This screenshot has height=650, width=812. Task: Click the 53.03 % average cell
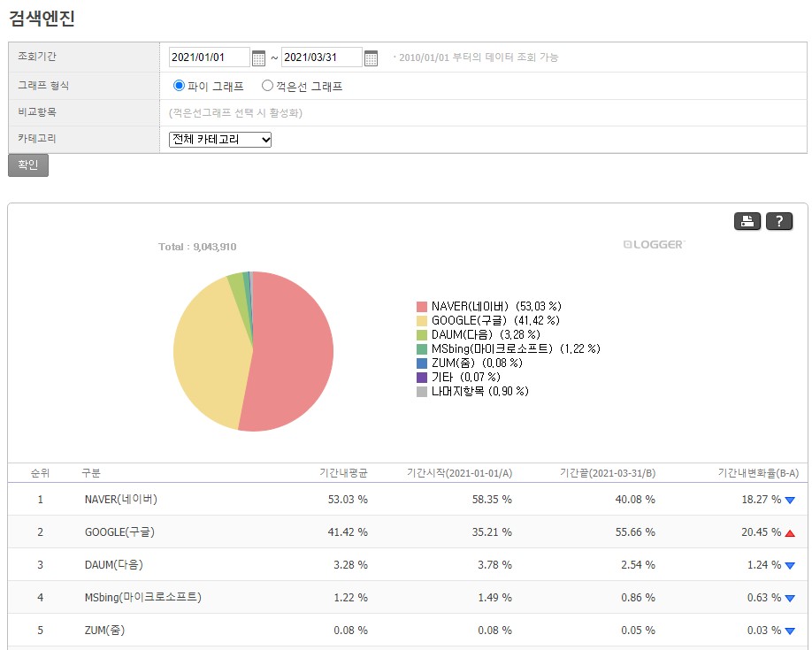coord(348,500)
